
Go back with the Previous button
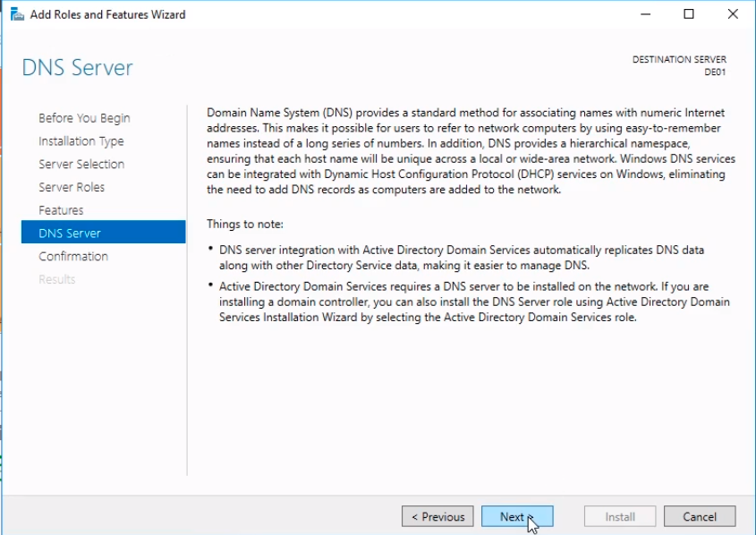(437, 517)
